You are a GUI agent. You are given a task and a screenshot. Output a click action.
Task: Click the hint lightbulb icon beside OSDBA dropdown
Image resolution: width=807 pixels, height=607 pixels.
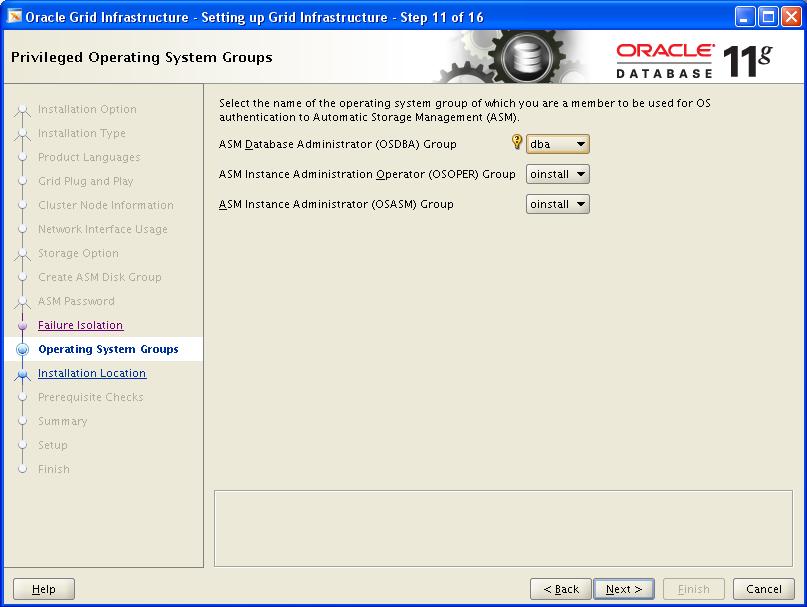coord(517,143)
